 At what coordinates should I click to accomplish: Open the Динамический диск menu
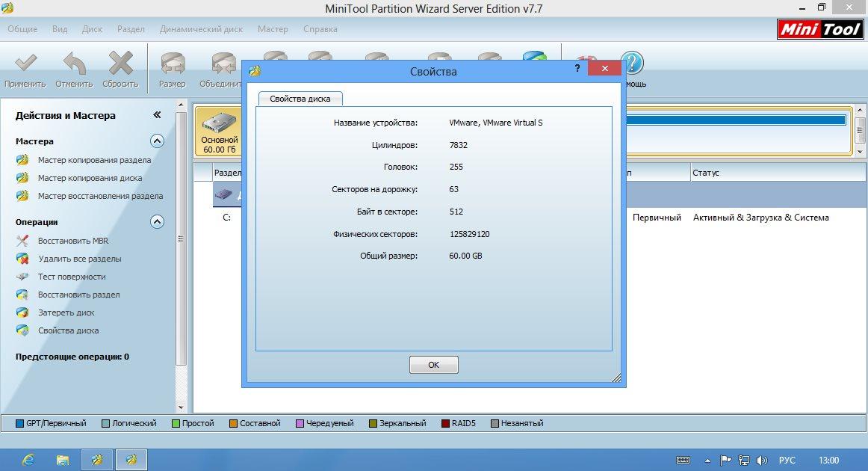[201, 29]
